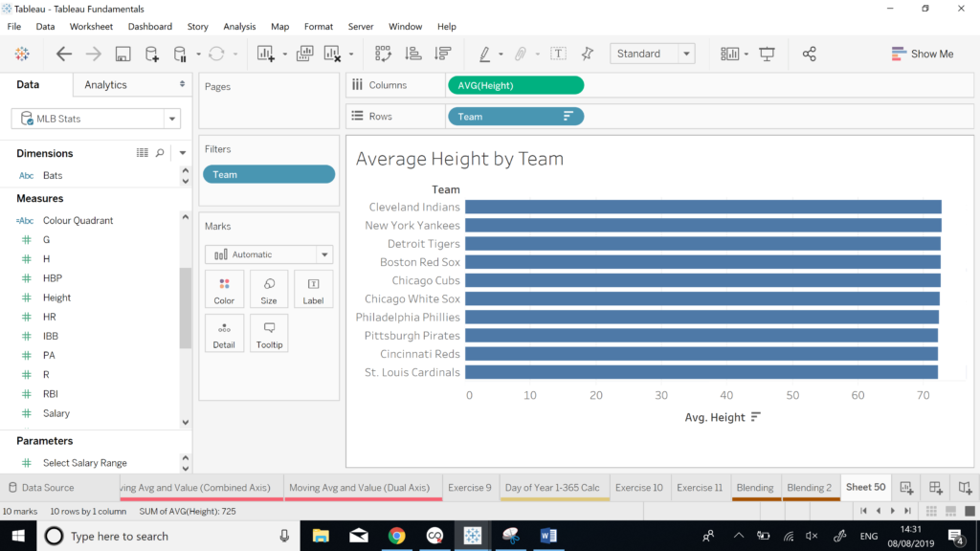Open the Color mark card
Image resolution: width=980 pixels, height=551 pixels.
pos(224,289)
